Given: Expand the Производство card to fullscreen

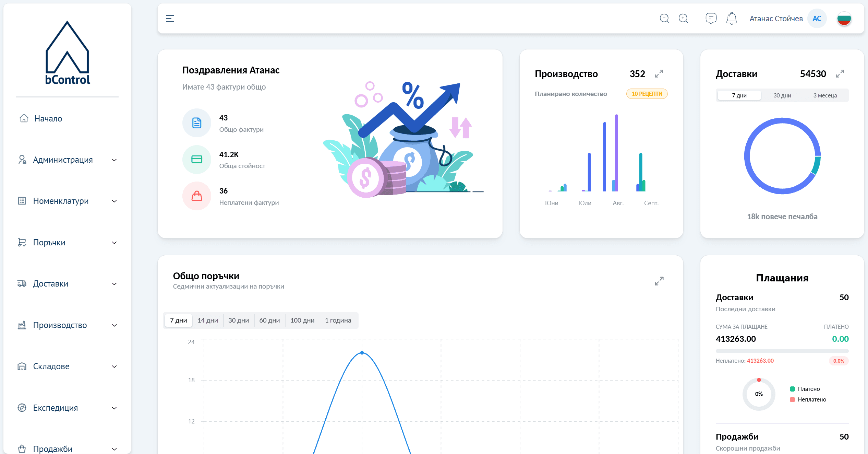Looking at the screenshot, I should coord(659,74).
